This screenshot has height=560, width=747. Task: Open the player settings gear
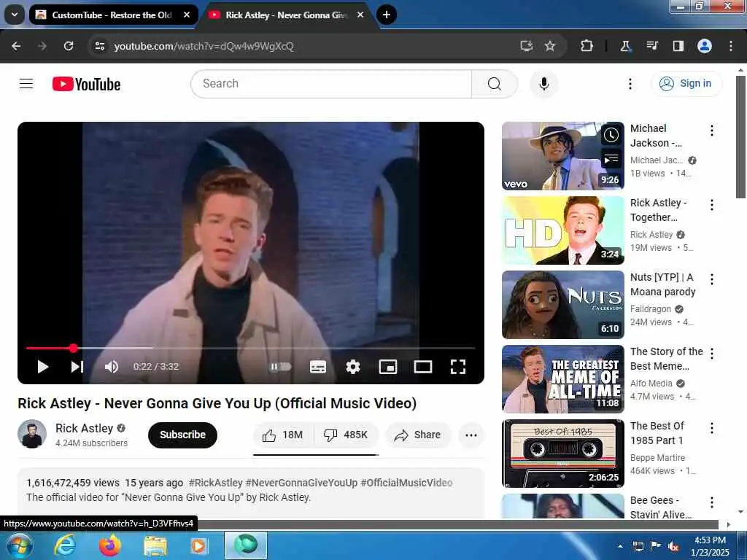352,367
